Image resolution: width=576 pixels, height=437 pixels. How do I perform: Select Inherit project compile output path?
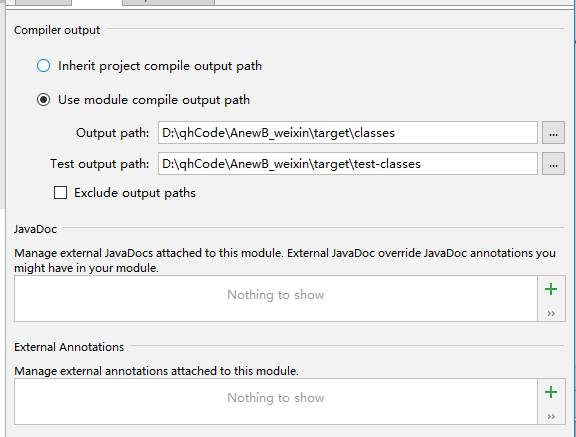pyautogui.click(x=43, y=66)
